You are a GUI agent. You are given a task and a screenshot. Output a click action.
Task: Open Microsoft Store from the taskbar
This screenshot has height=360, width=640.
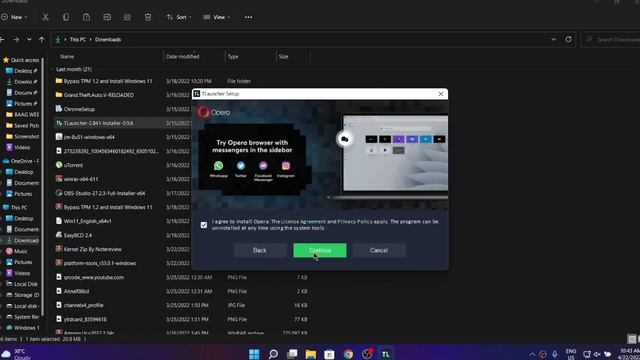coord(329,353)
